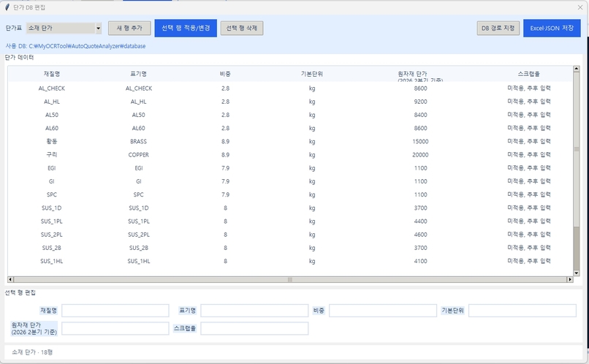This screenshot has width=589, height=364.
Task: Select the SUS_1PL material name cell
Action: pyautogui.click(x=52, y=221)
